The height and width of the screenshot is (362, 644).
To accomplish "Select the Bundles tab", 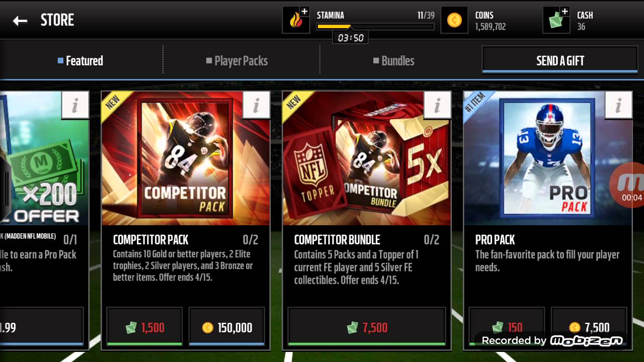I will [x=394, y=61].
